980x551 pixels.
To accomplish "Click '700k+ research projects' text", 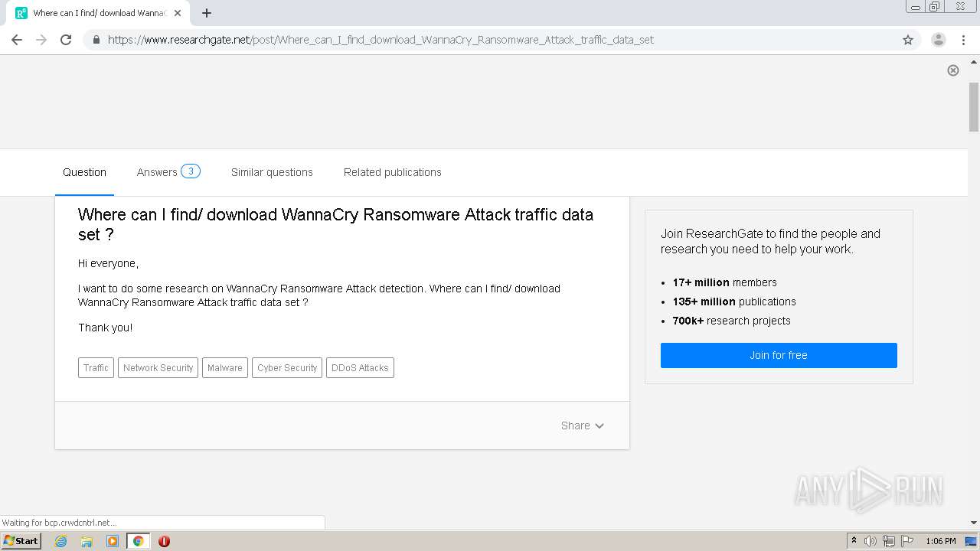I will pyautogui.click(x=731, y=321).
